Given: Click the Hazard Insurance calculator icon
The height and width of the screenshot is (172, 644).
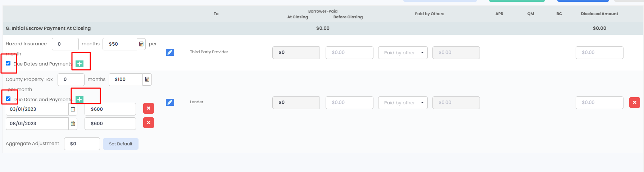Looking at the screenshot, I should pos(141,44).
